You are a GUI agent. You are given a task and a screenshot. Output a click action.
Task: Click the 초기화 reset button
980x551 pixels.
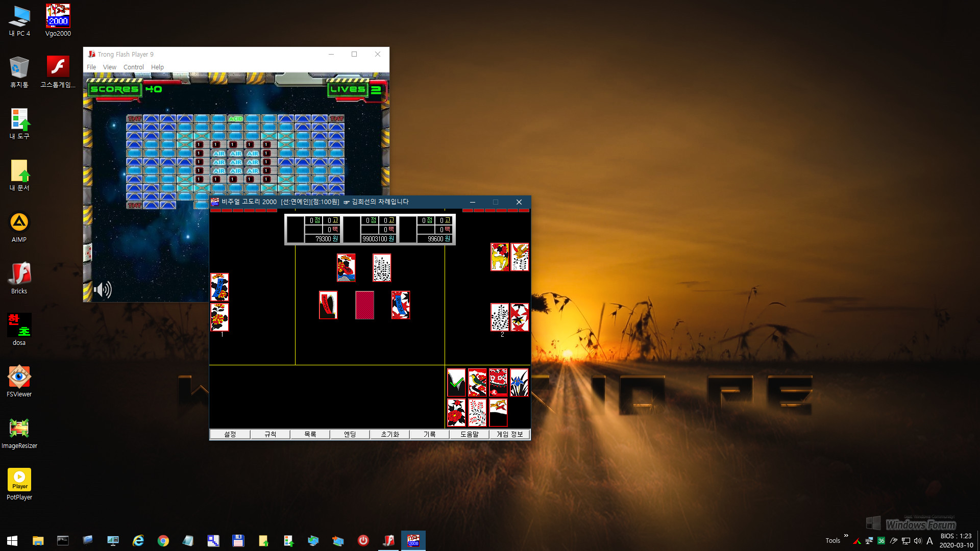[x=389, y=434]
